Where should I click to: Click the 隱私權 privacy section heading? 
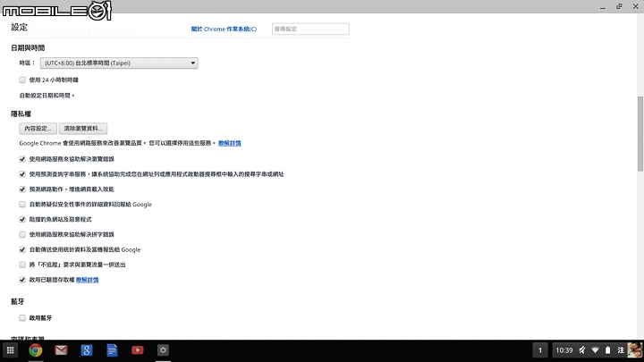click(21, 114)
